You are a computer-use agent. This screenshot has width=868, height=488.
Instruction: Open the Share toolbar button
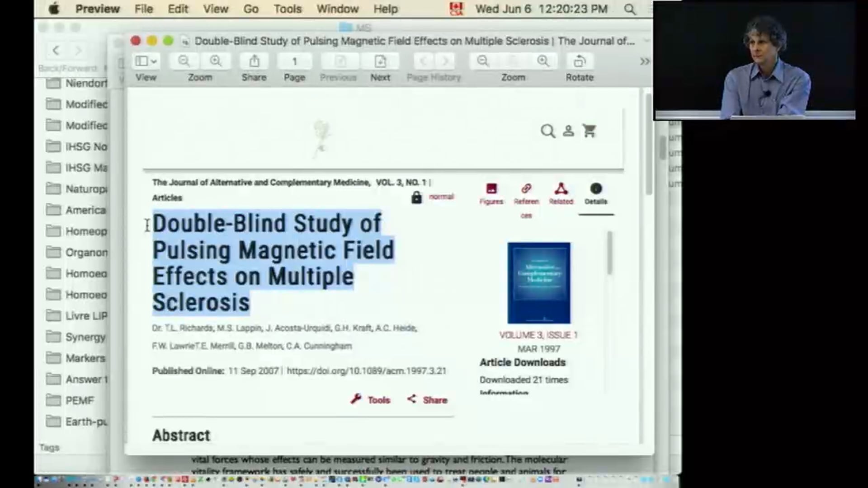[x=254, y=61]
